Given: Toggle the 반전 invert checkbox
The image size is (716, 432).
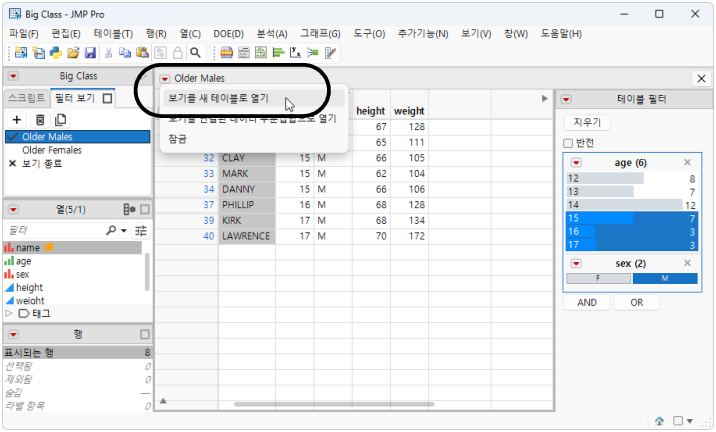Looking at the screenshot, I should [568, 143].
